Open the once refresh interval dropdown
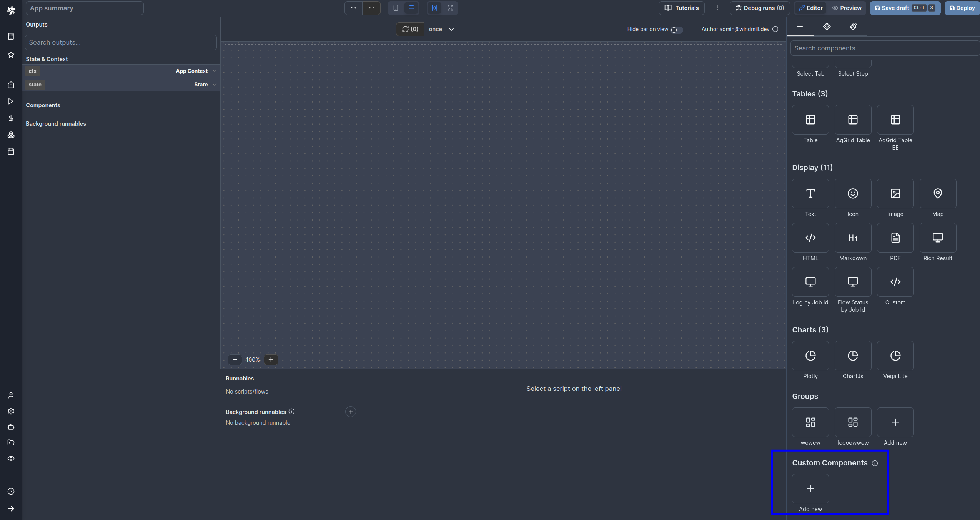 coord(441,29)
